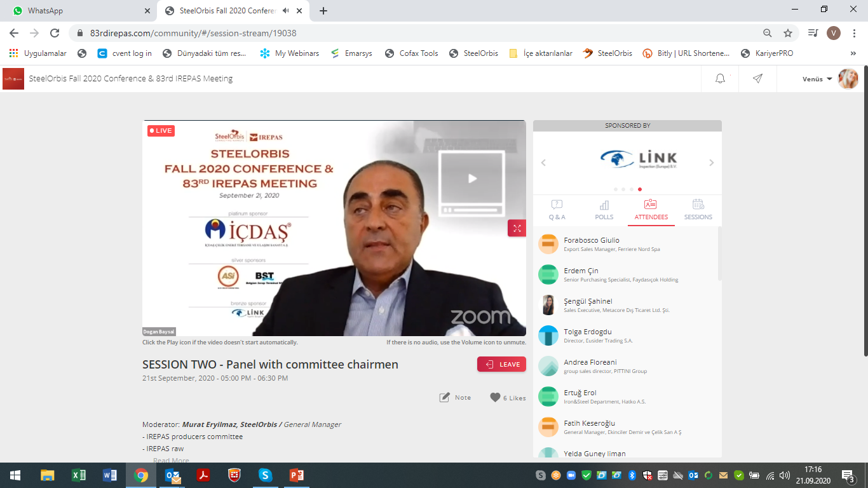868x488 pixels.
Task: Open Excel from the taskbar
Action: [x=79, y=475]
